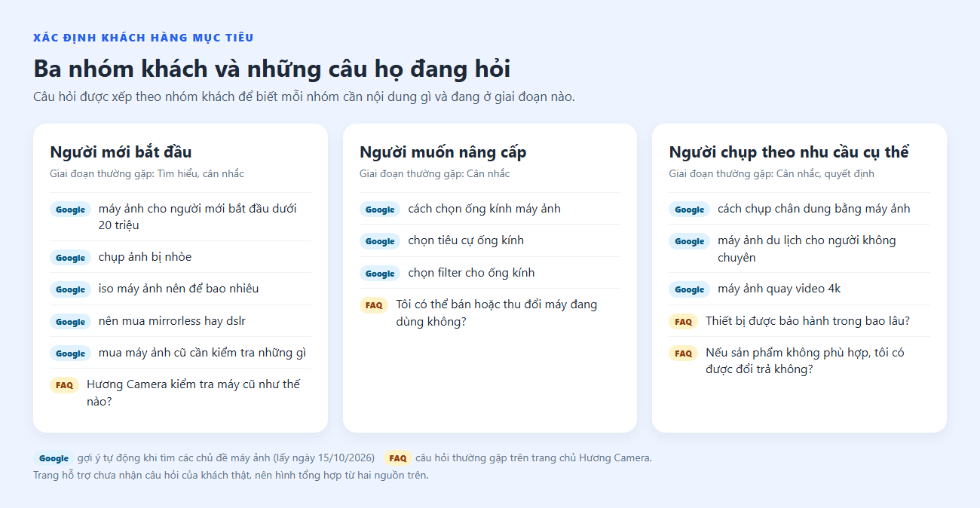
Task: Click the Google badge in the bottom legend
Action: tap(54, 458)
